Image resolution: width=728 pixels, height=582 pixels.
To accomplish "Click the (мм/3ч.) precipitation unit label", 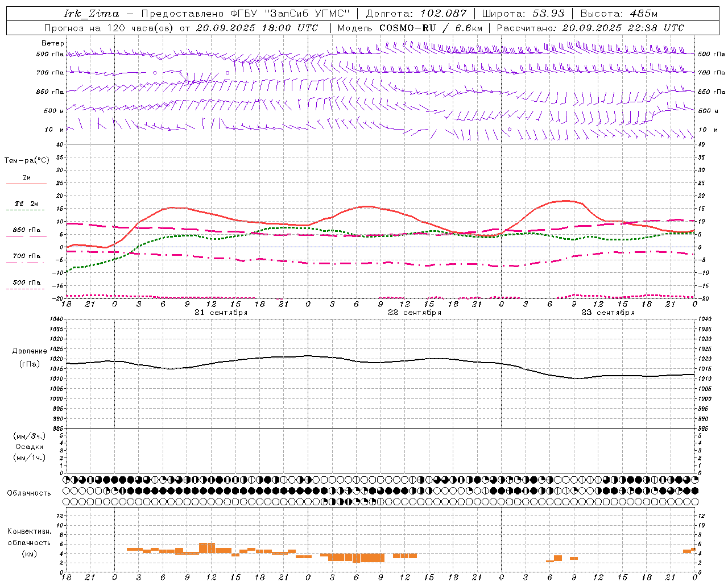I will pos(30,436).
